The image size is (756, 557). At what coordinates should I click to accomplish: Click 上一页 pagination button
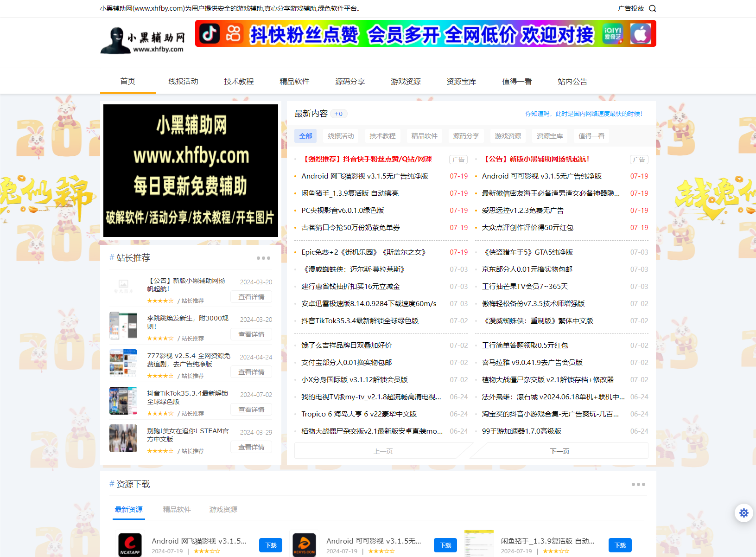(383, 451)
